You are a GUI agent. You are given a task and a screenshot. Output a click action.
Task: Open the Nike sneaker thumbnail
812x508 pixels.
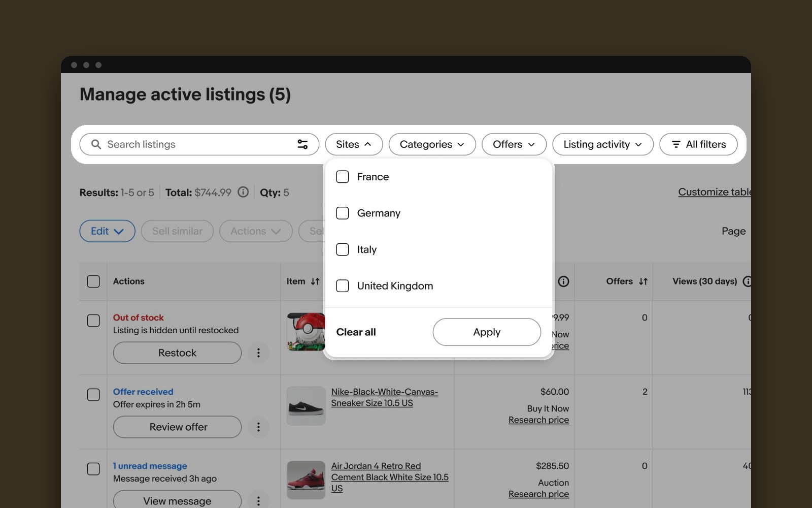pyautogui.click(x=306, y=406)
